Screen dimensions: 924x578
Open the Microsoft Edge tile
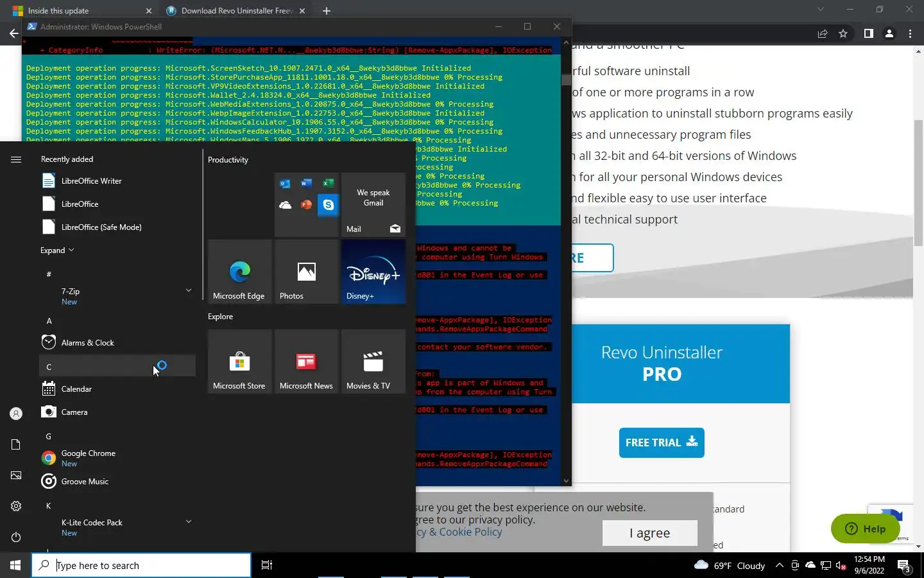coord(239,271)
